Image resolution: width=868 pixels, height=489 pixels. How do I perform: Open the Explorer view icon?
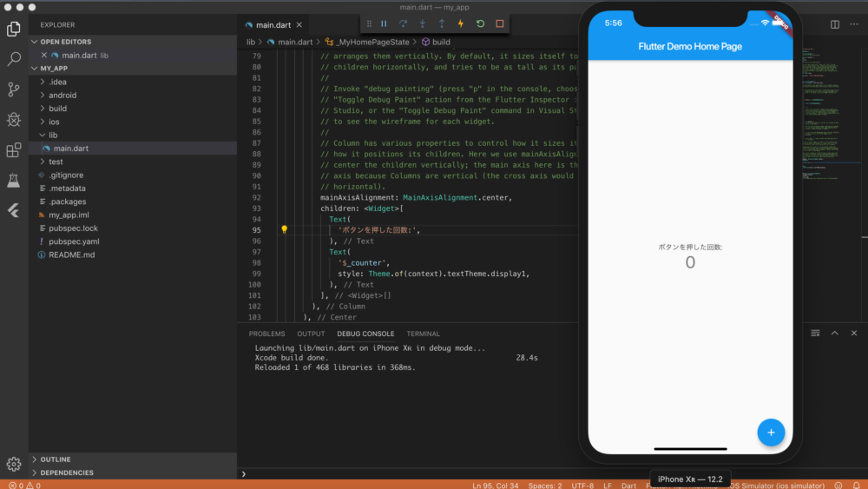pyautogui.click(x=14, y=29)
